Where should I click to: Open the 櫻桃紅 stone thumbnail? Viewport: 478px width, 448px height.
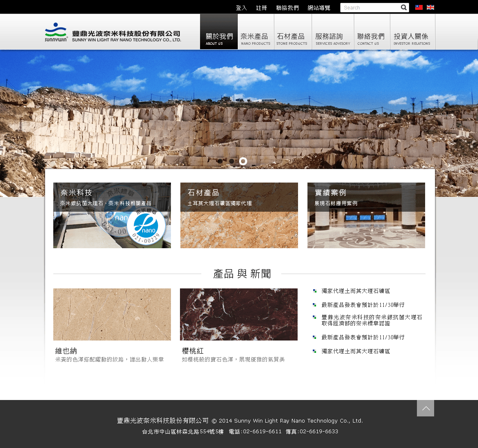(x=239, y=314)
